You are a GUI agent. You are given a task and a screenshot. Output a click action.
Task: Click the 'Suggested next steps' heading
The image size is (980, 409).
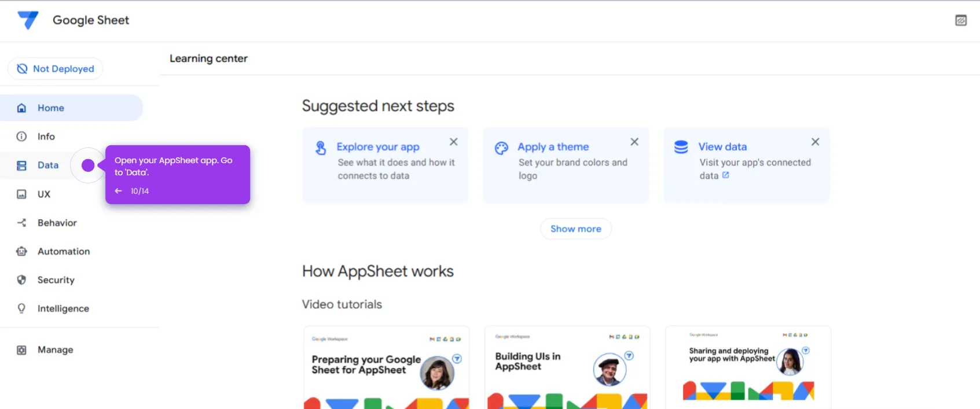[378, 106]
